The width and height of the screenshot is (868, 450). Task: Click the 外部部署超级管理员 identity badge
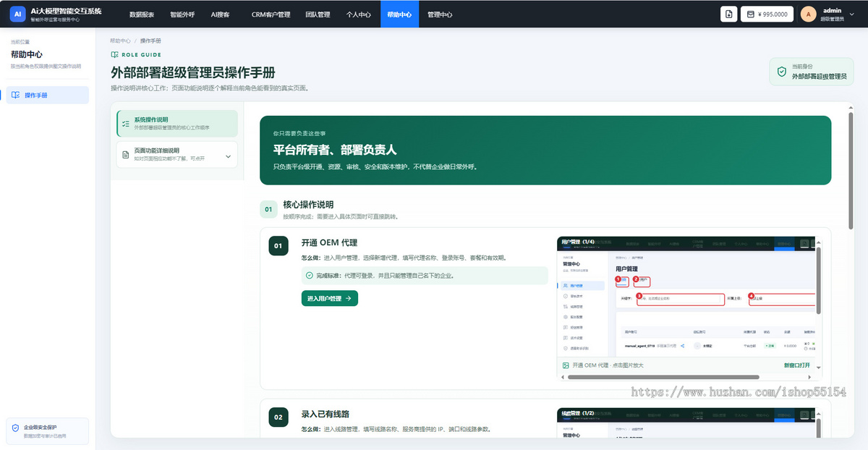coord(811,72)
